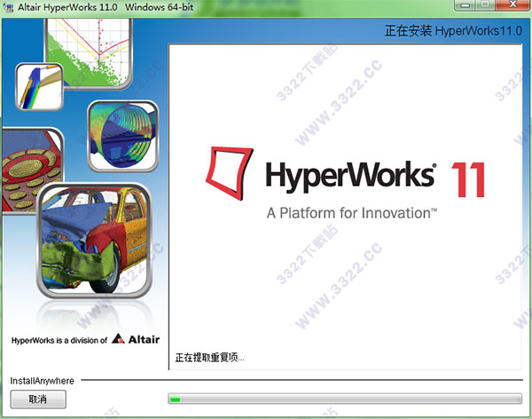The width and height of the screenshot is (532, 419).
Task: Click the installation progress bar
Action: click(x=345, y=399)
